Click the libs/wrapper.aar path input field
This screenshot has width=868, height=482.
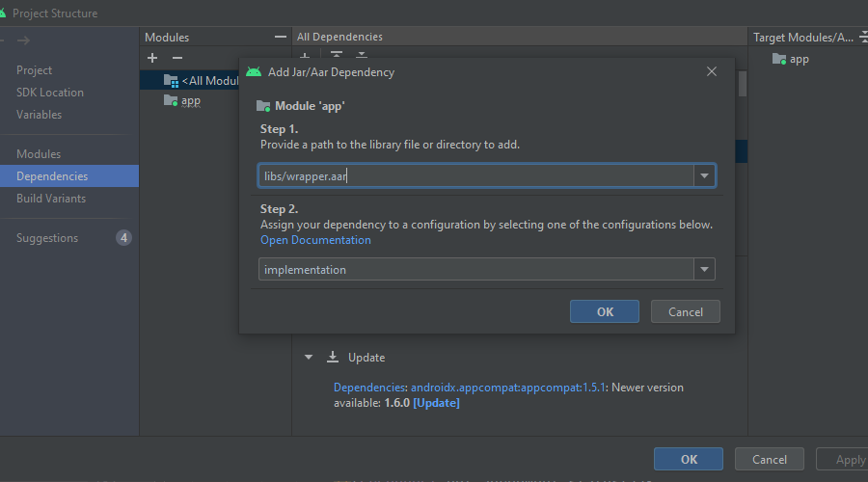476,175
